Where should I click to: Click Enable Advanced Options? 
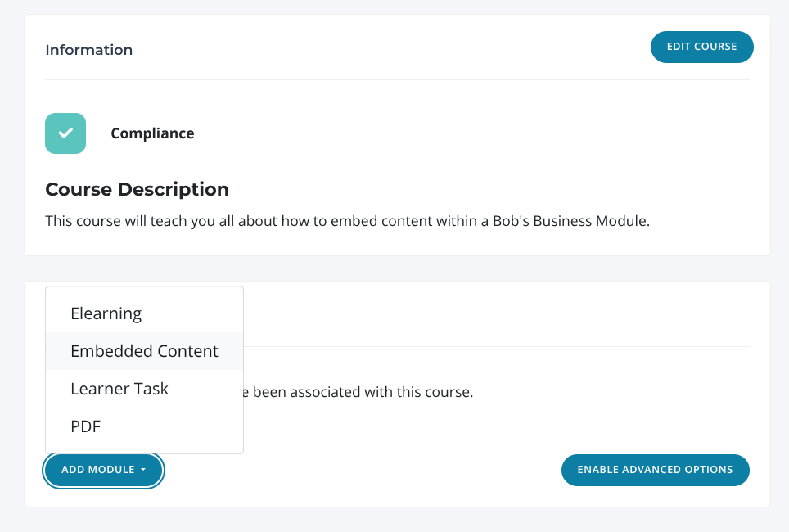[x=655, y=470]
